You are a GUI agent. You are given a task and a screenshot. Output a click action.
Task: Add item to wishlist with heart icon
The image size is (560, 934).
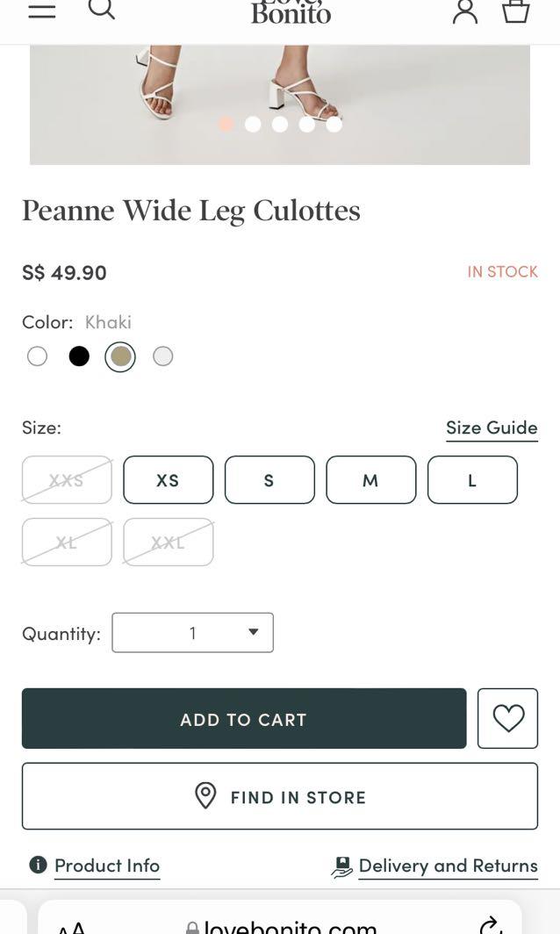(x=507, y=718)
